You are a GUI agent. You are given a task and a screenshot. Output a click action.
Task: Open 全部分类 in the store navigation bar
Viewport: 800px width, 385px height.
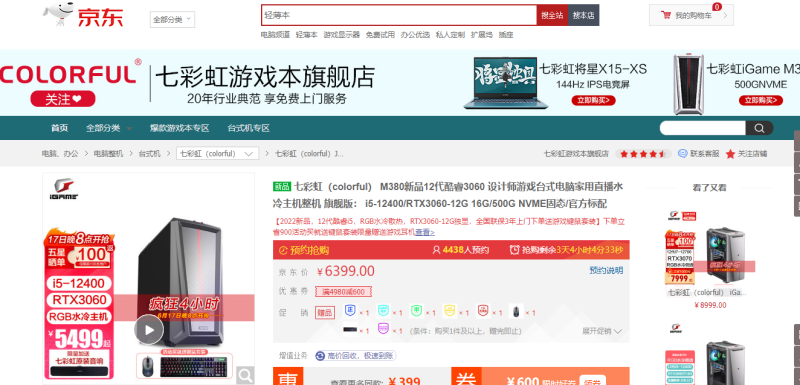[x=108, y=128]
